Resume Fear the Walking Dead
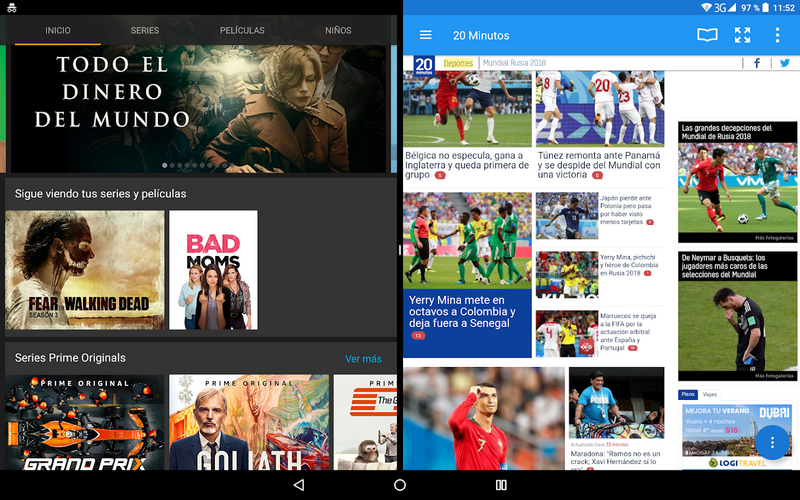The image size is (800, 500). coord(85,270)
